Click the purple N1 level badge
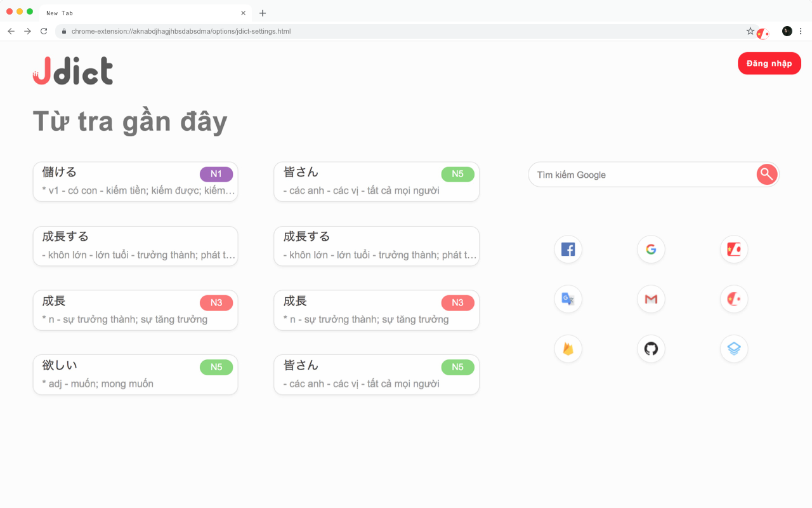This screenshot has height=508, width=812. (216, 174)
